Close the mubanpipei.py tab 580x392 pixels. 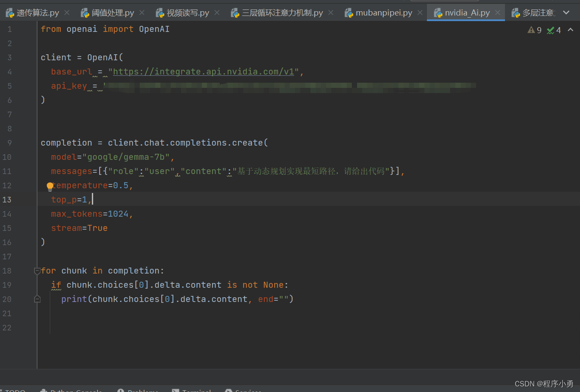click(420, 13)
